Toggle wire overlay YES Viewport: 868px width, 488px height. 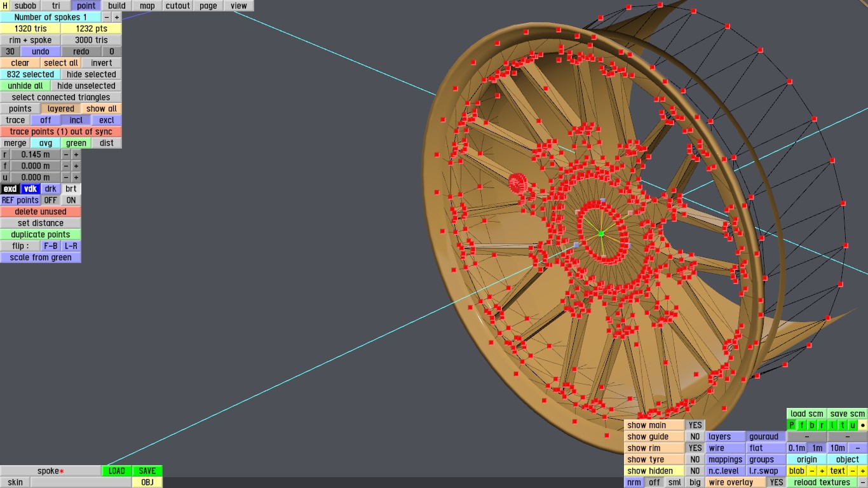(x=776, y=482)
